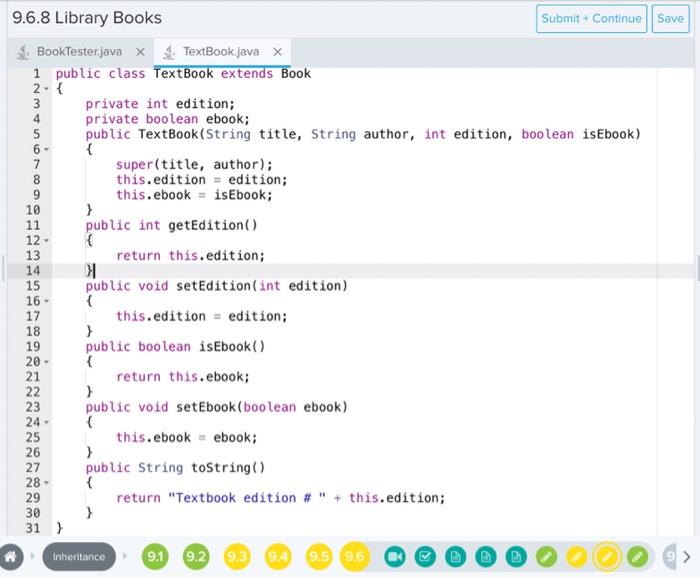Screen dimensions: 700x578
Task: Click 'return this.ebook;' statement
Action: click(x=183, y=377)
